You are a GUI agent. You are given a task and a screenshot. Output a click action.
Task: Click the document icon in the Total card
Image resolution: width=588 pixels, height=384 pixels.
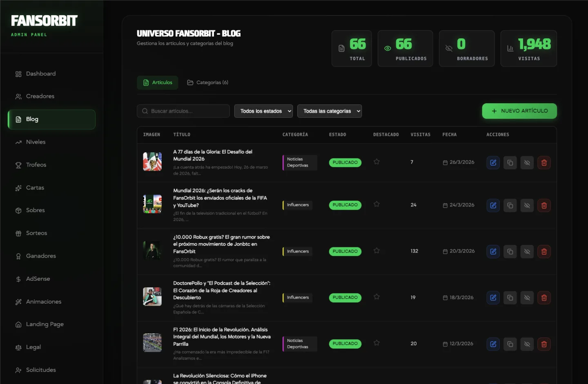pos(341,48)
